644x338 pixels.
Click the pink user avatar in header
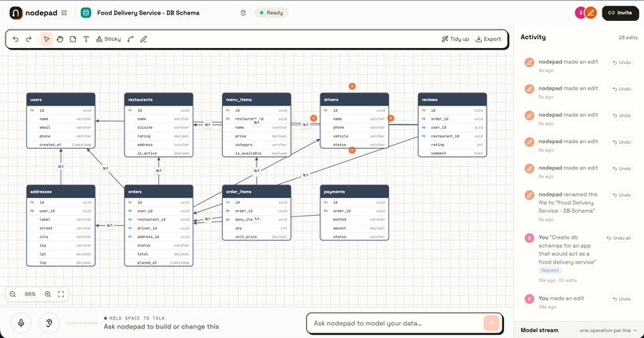click(x=580, y=13)
